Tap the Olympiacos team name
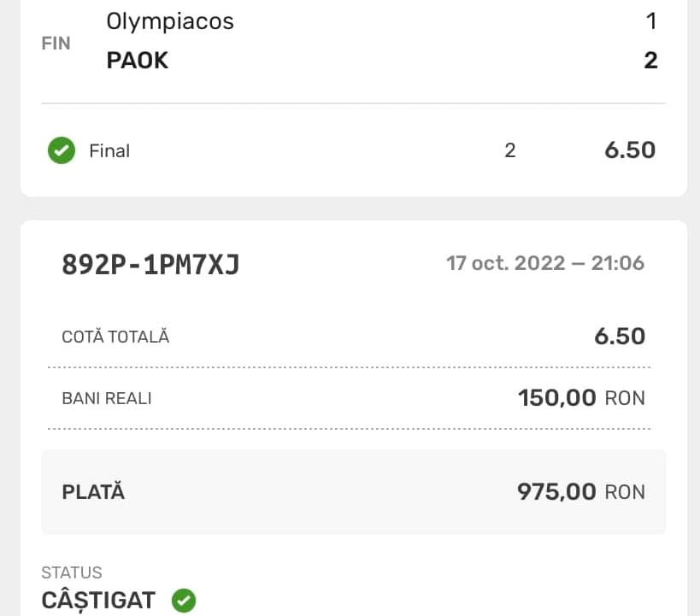 coord(170,21)
